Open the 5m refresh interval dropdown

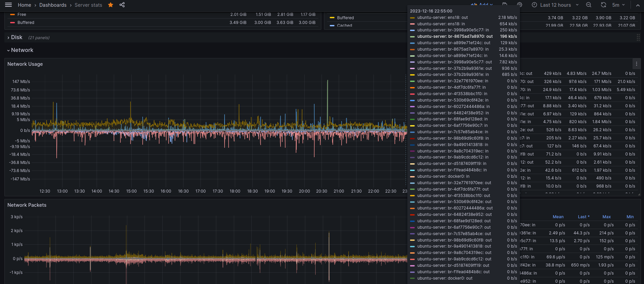point(618,5)
